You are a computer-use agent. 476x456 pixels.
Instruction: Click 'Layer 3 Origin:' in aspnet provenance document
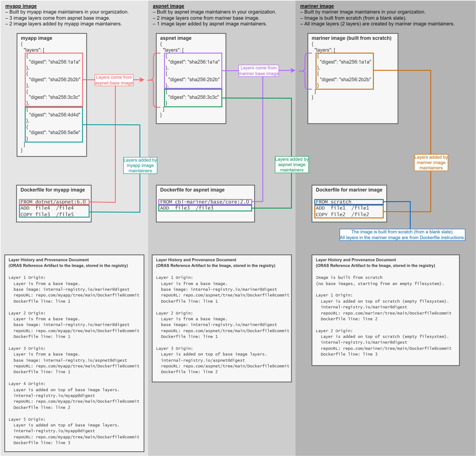click(174, 348)
